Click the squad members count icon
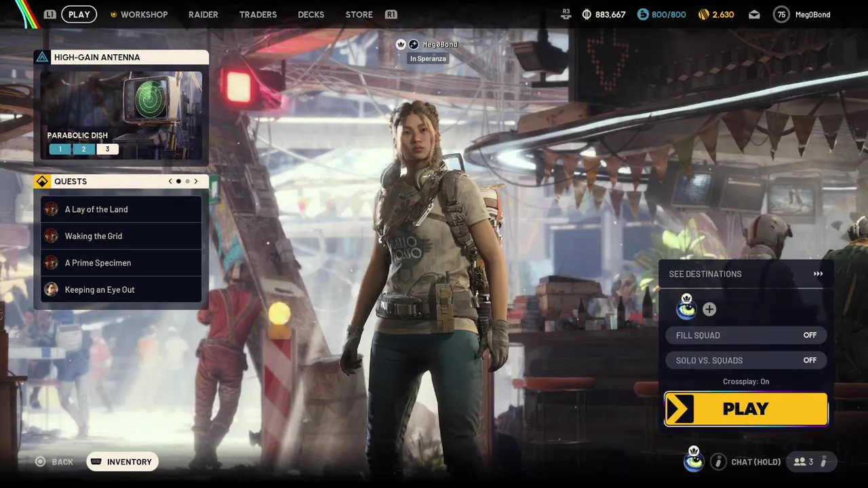 click(x=800, y=462)
